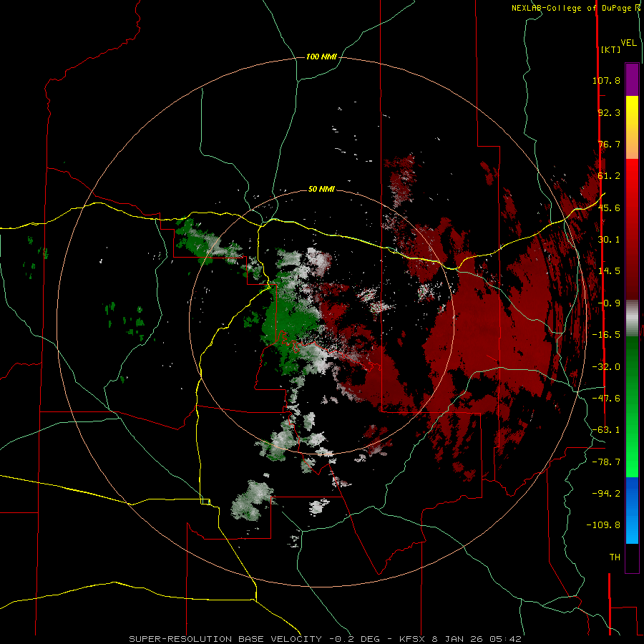The width and height of the screenshot is (644, 644).
Task: Click the -47.6 legend value
Action: (x=606, y=399)
